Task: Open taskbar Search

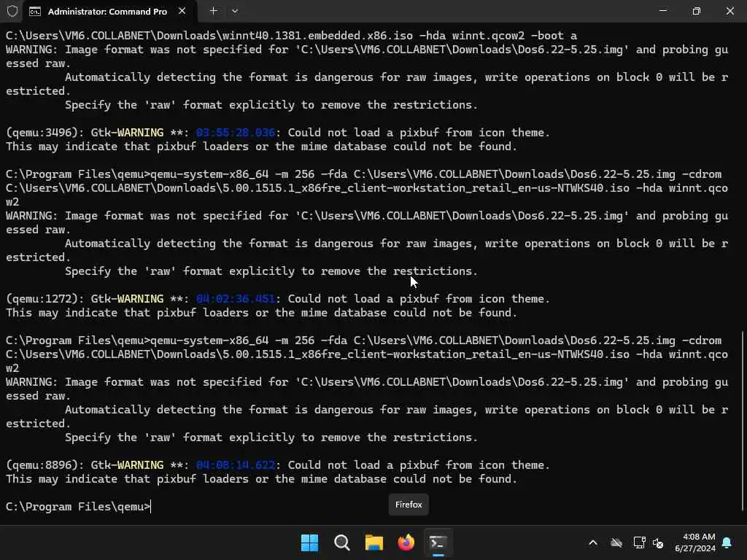Action: [342, 542]
